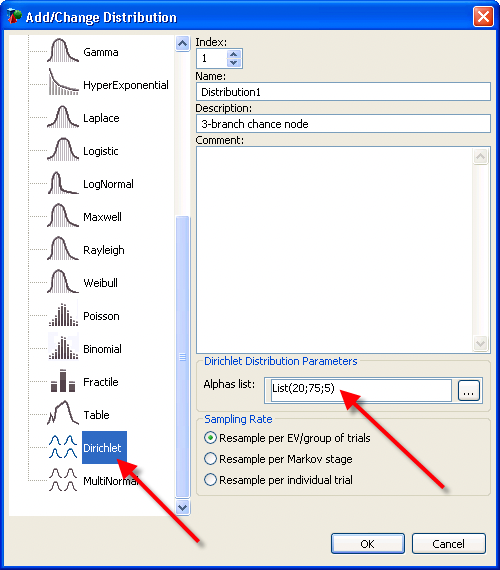The width and height of the screenshot is (500, 570).
Task: Select the Table distribution icon
Action: point(63,413)
